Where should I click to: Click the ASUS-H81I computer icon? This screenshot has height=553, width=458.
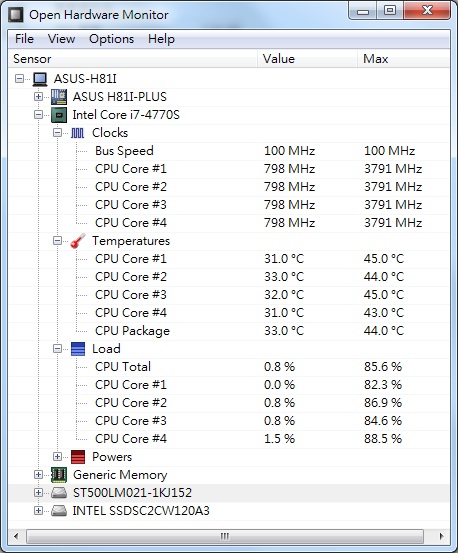40,79
